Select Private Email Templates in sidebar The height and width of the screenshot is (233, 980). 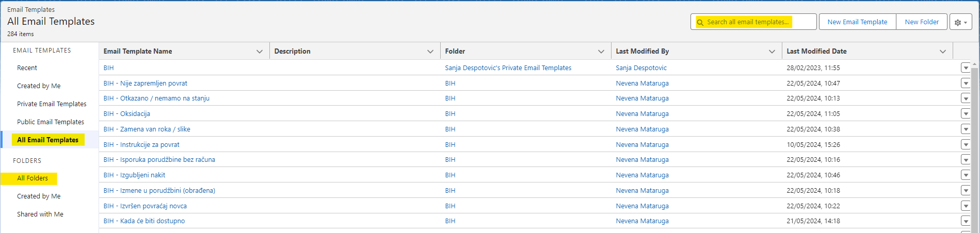click(52, 104)
